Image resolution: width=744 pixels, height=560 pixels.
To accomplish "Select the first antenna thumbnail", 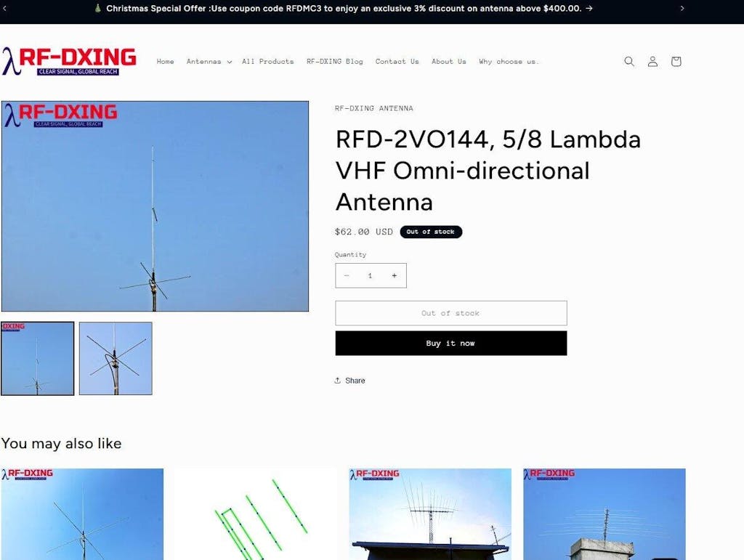I will (x=38, y=359).
